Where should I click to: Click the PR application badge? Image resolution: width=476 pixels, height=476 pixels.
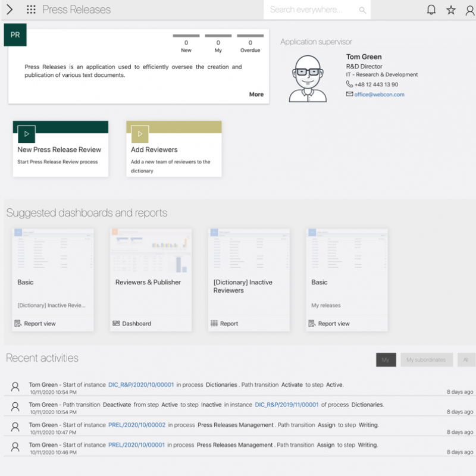[x=15, y=35]
